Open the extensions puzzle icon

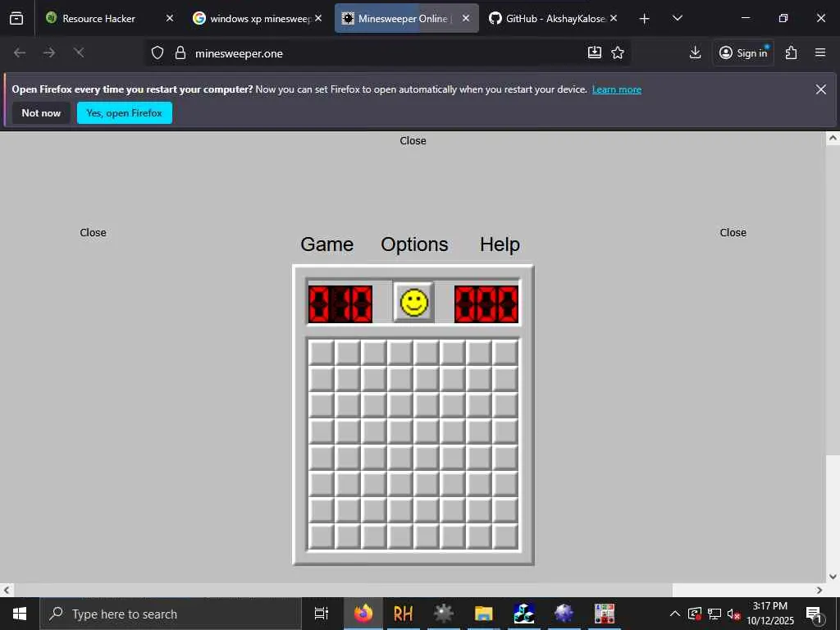[792, 52]
